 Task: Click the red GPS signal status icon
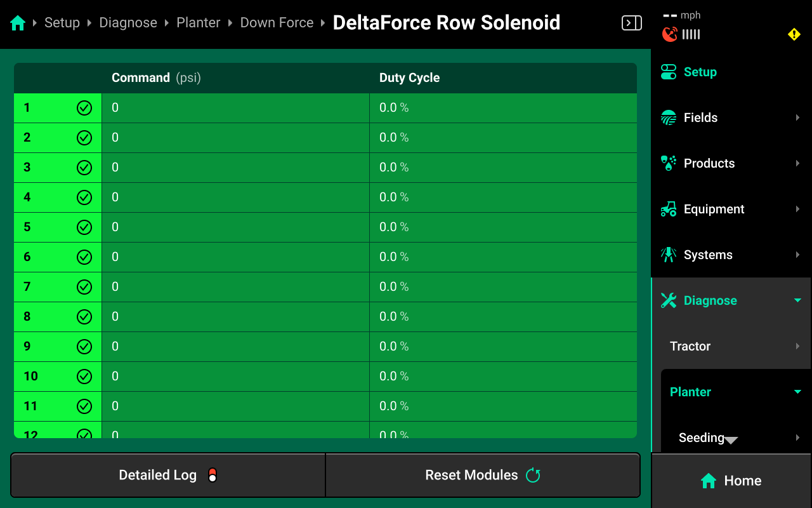pyautogui.click(x=669, y=34)
